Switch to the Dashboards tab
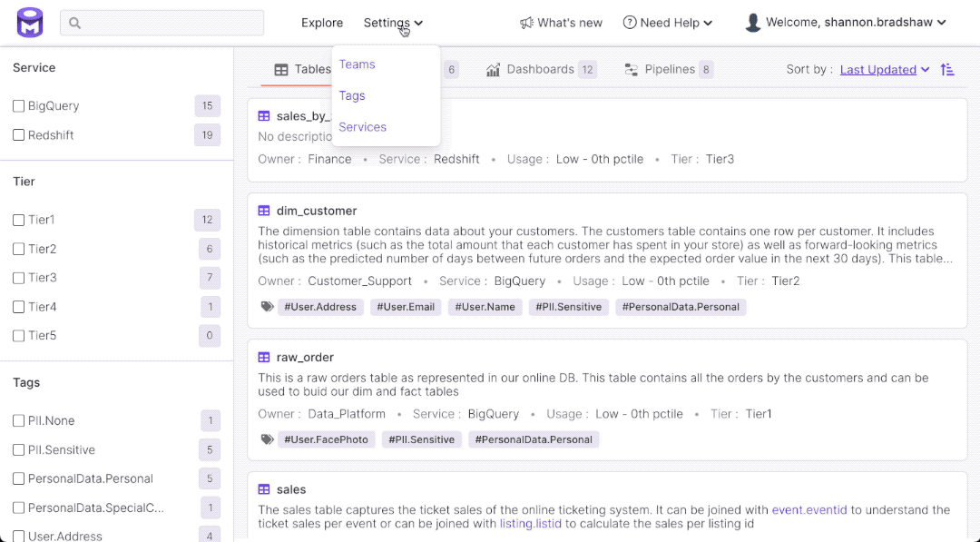 click(x=541, y=70)
